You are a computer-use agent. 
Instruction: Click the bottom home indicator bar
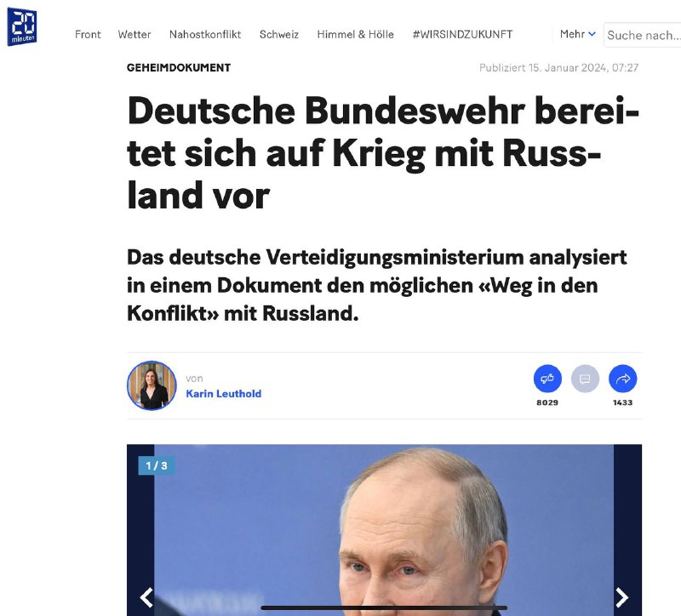coord(384,607)
